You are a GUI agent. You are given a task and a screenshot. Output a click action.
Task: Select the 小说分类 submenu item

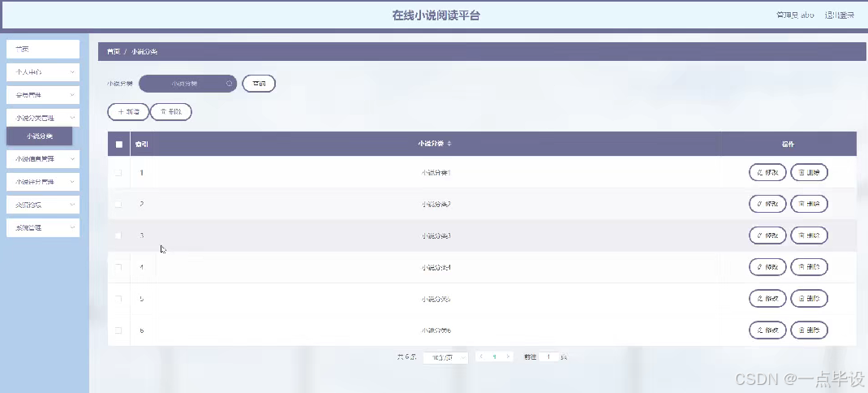39,136
